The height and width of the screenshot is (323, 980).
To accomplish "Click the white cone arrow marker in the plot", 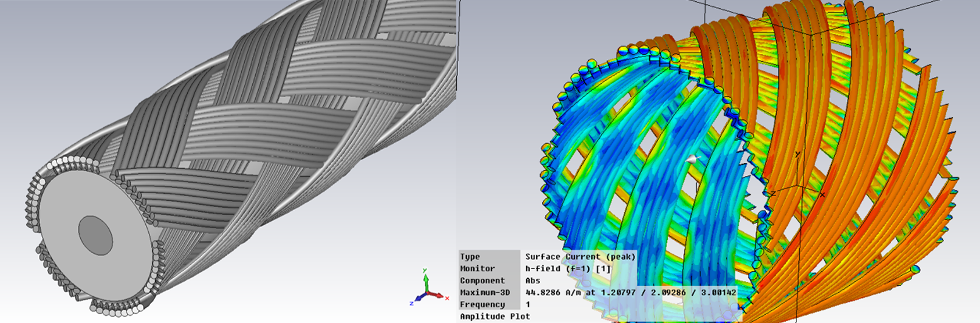I will [x=691, y=159].
